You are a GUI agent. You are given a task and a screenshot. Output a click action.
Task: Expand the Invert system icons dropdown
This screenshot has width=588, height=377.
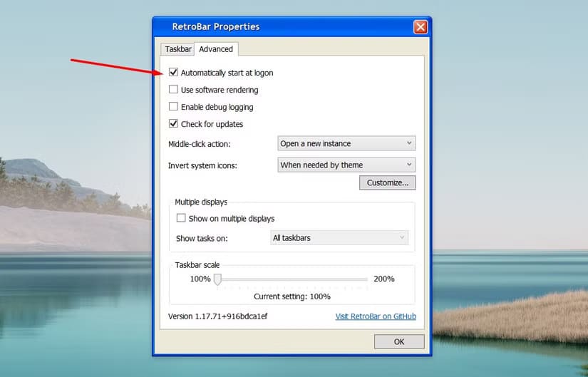click(x=346, y=165)
